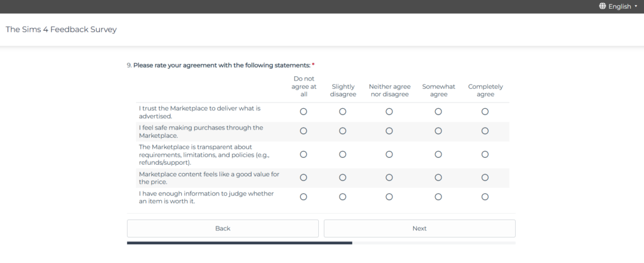This screenshot has width=644, height=263.
Task: Pick 'Neither agree nor disagree' for feel safe purchases
Action: tap(389, 131)
